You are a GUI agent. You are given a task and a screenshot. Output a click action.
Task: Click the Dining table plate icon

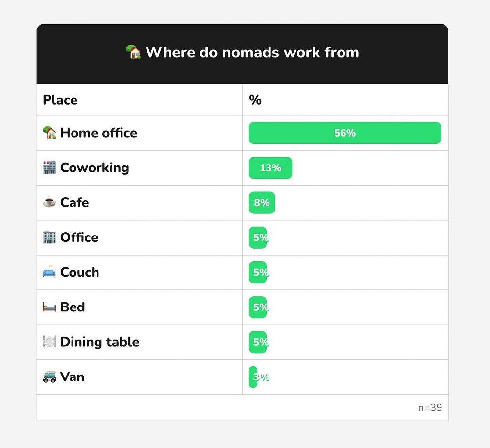[x=49, y=342]
